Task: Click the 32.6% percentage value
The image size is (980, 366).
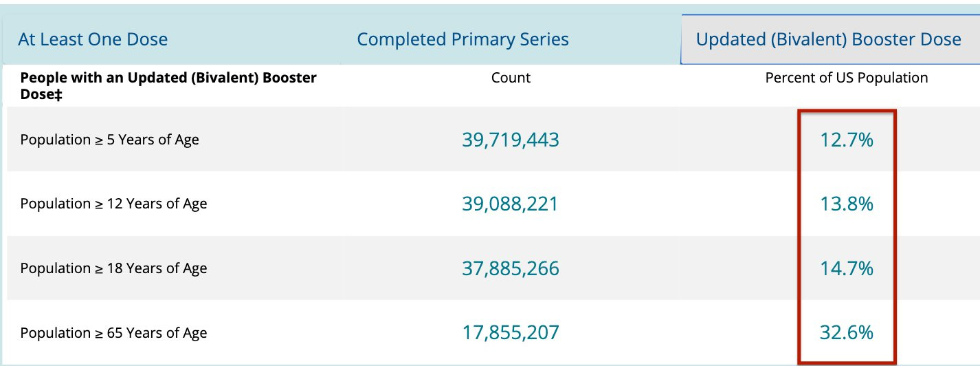Action: click(x=846, y=333)
